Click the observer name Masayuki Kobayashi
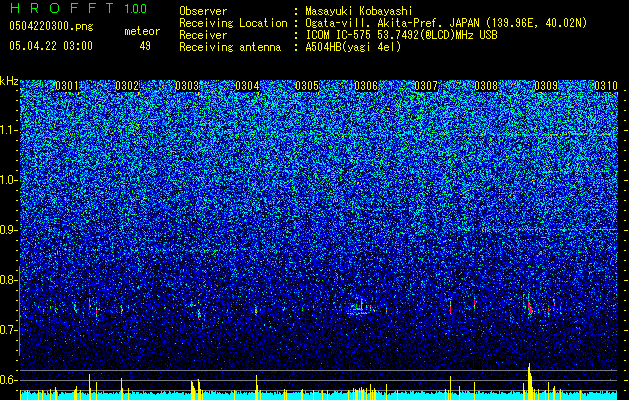Screen dimensions: 629x400 pyautogui.click(x=358, y=11)
